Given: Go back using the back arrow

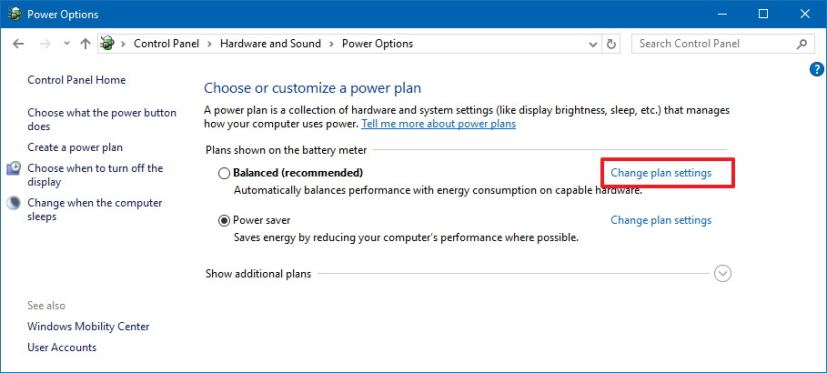Looking at the screenshot, I should click(18, 44).
